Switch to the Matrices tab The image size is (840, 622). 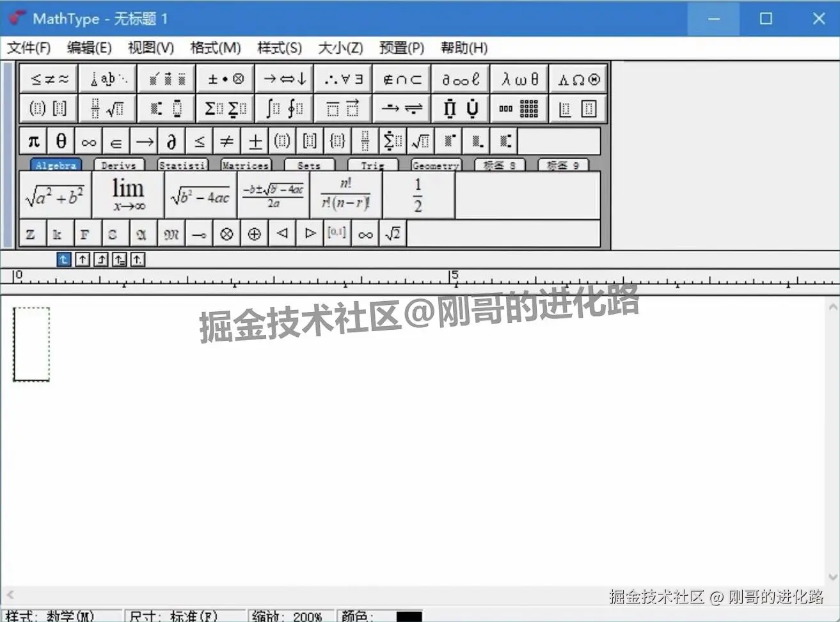click(246, 165)
